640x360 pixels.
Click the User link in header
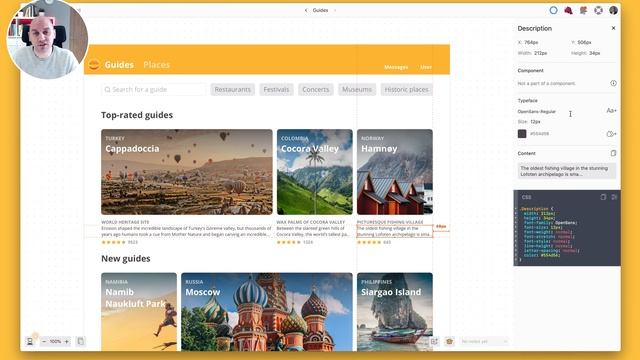point(426,67)
